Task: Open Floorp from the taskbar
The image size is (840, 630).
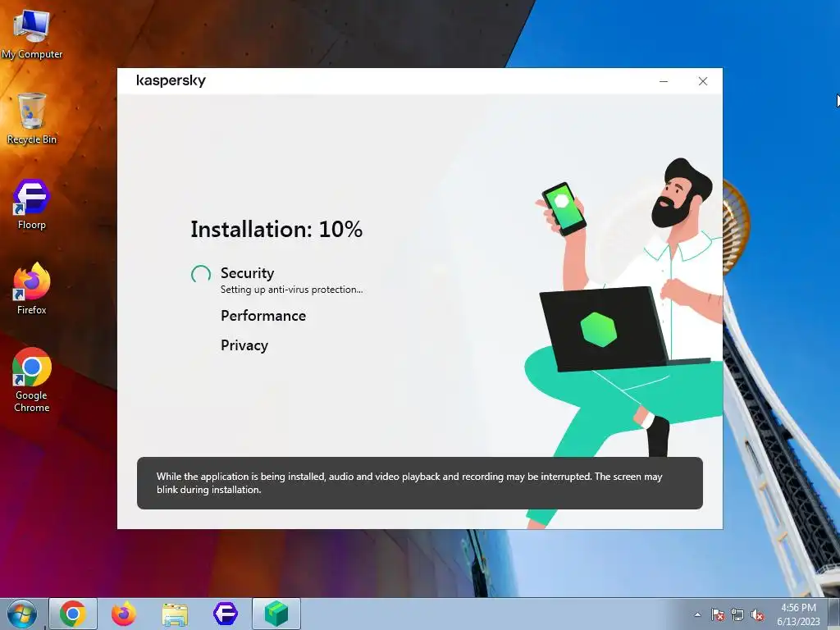Action: coord(226,614)
